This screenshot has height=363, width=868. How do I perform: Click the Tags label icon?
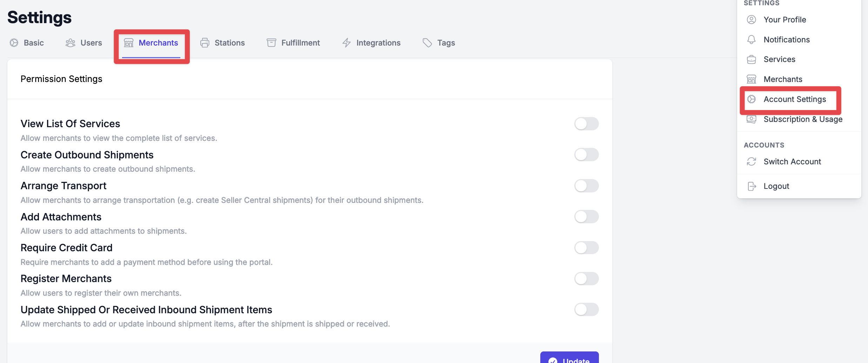(427, 43)
